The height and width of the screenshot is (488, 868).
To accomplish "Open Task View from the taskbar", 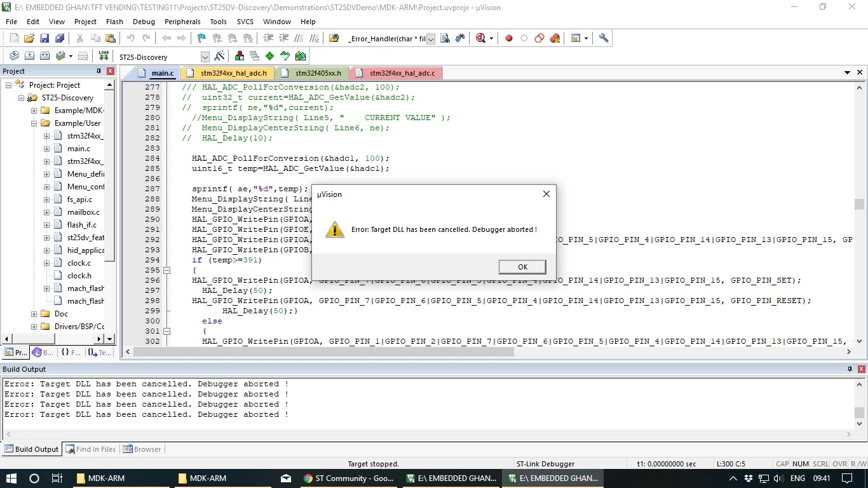I will pos(57,478).
